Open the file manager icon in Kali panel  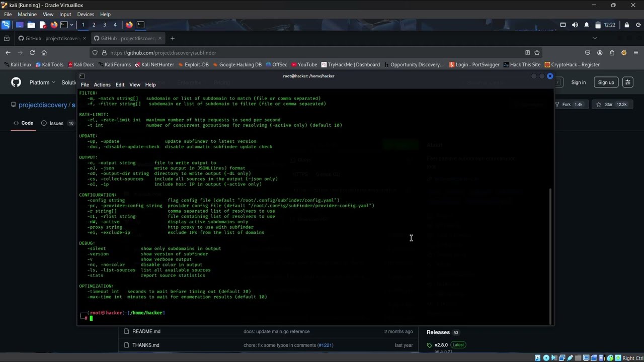click(31, 25)
